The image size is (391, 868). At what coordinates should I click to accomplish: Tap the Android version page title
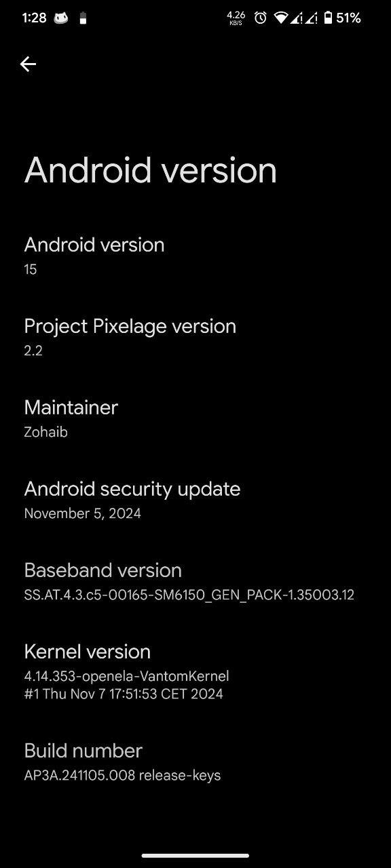(x=151, y=170)
